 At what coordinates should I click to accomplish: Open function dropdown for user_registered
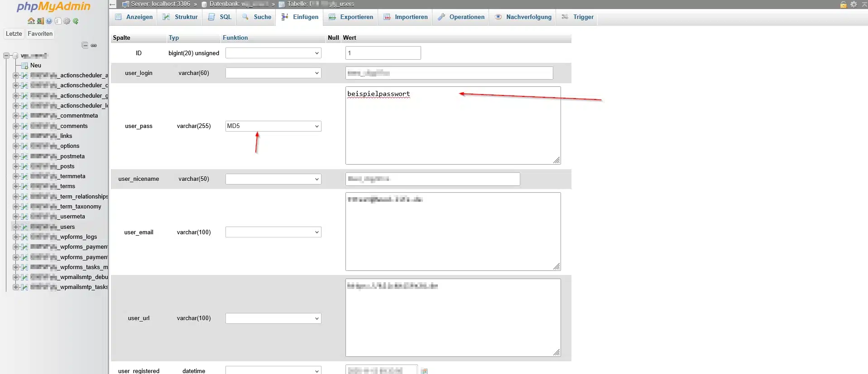tap(273, 370)
